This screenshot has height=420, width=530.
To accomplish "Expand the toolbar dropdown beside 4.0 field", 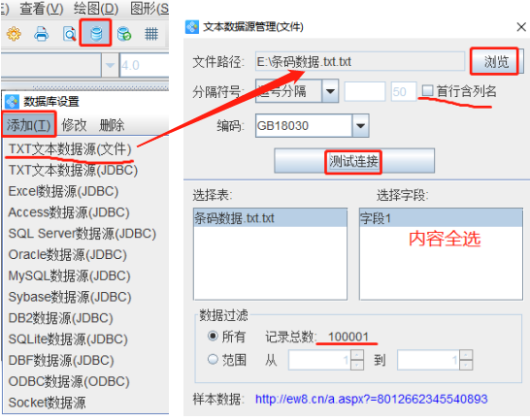I will click(x=110, y=65).
